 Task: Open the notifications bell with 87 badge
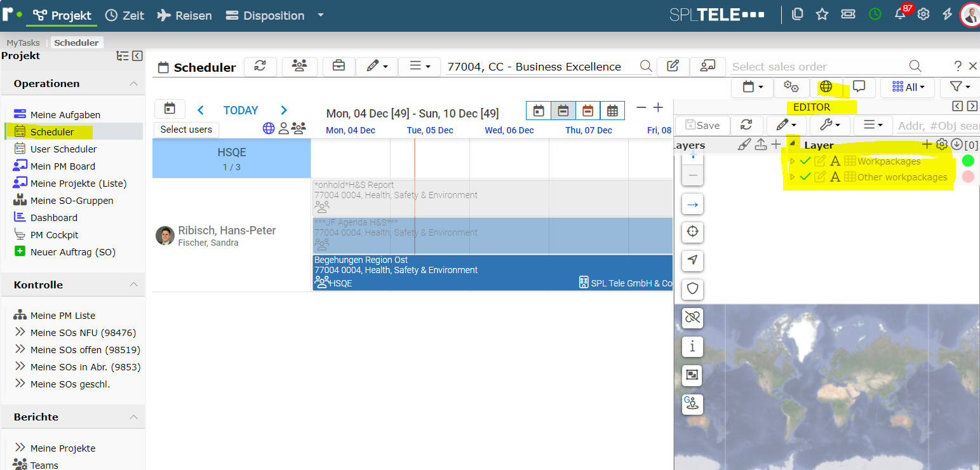click(x=900, y=15)
